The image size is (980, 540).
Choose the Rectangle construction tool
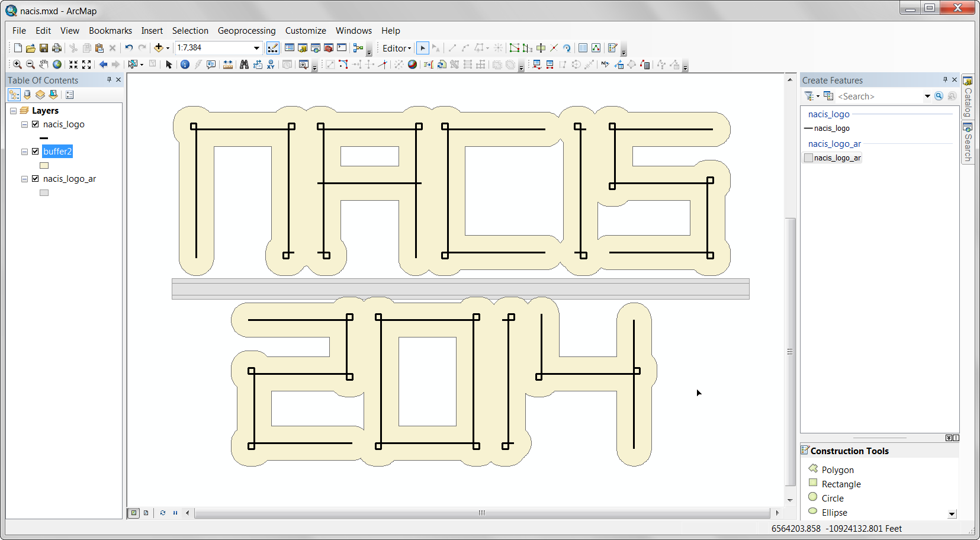[835, 484]
